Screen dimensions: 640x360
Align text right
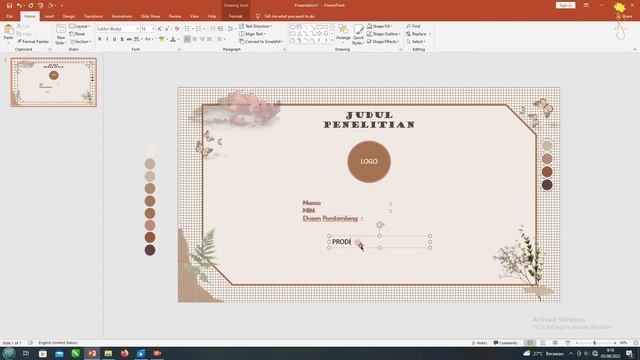pyautogui.click(x=202, y=39)
